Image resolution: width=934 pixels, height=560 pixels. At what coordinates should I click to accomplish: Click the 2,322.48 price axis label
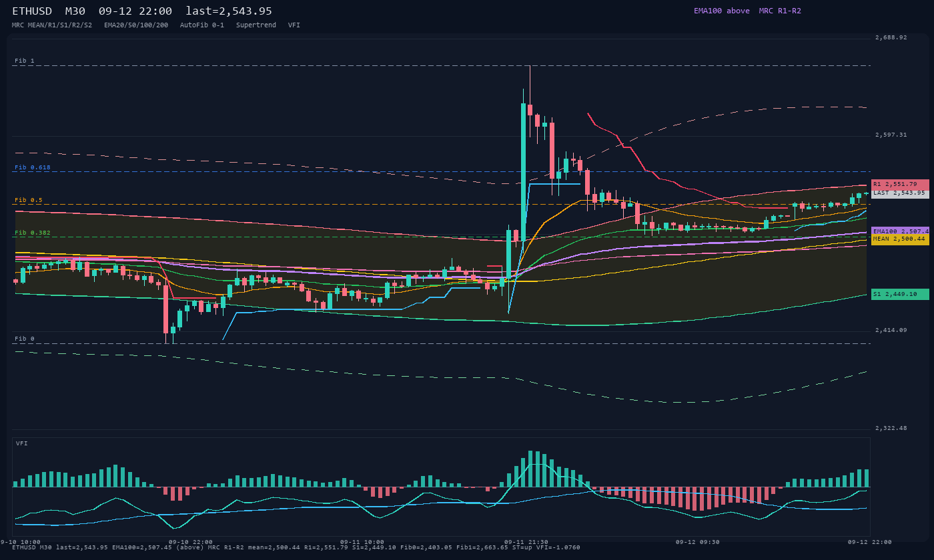coord(891,428)
